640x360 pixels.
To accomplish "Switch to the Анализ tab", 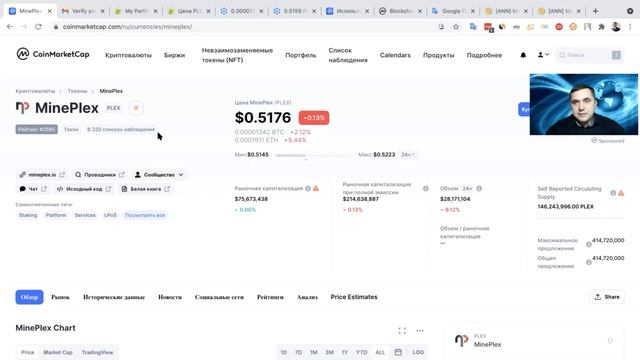I will click(307, 297).
